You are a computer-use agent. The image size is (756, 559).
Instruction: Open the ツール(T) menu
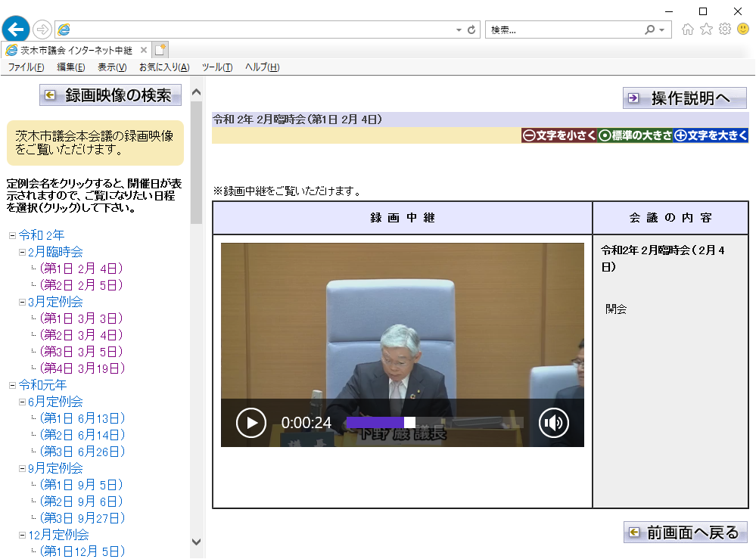coord(217,67)
